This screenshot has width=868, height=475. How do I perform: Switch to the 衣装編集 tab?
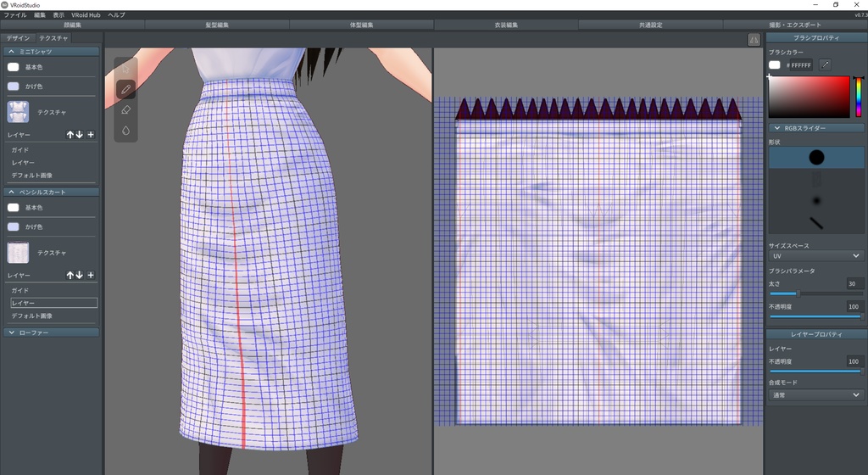(506, 25)
